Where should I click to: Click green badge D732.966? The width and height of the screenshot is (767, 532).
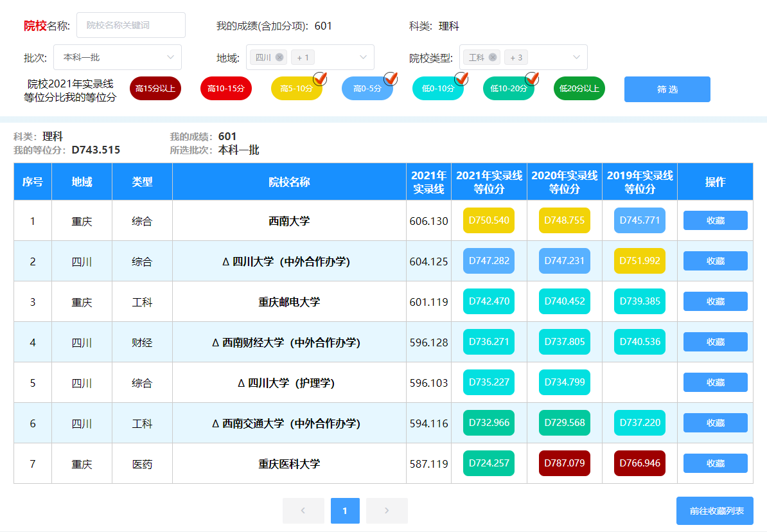click(x=489, y=423)
